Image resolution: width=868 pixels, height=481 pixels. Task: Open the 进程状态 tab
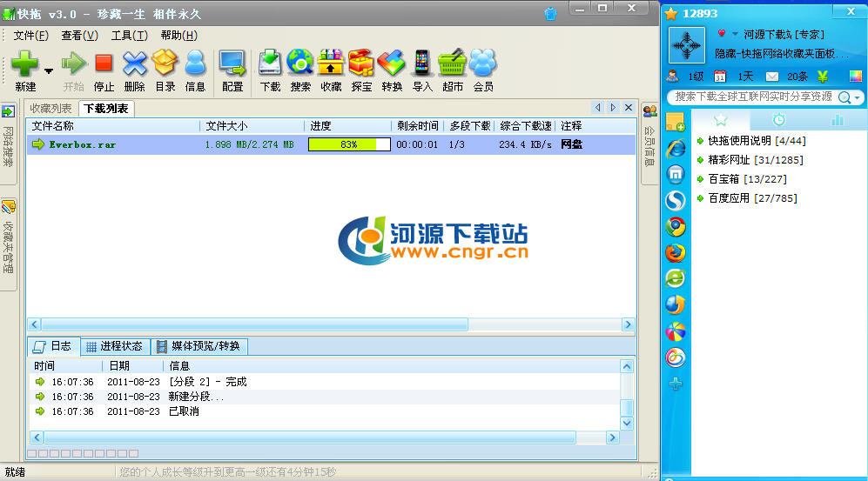pyautogui.click(x=115, y=346)
